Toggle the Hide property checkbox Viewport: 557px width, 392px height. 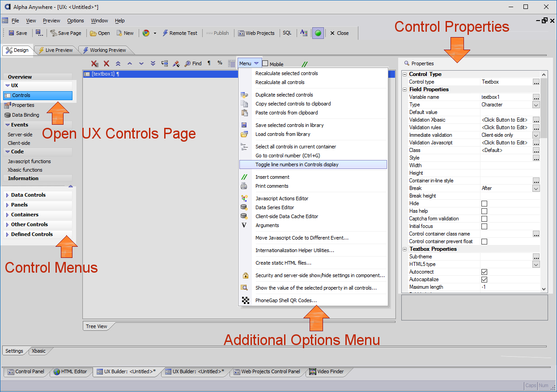coord(484,203)
